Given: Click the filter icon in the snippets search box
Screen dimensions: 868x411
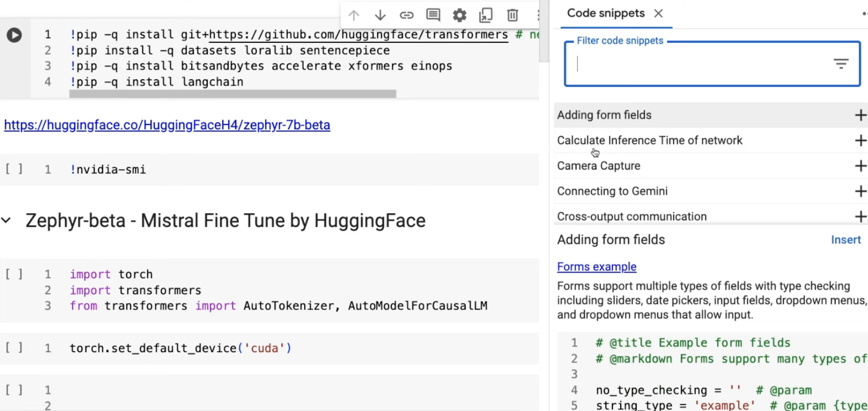Looking at the screenshot, I should (x=841, y=64).
